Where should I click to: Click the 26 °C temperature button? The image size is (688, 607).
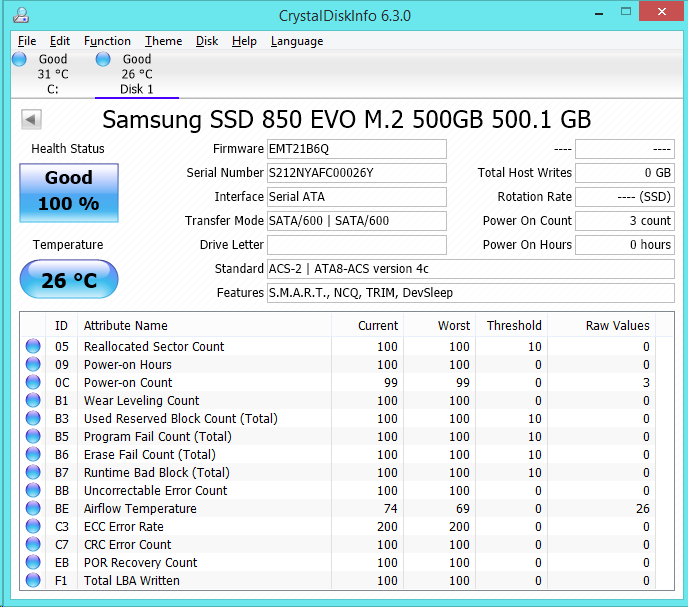pos(69,280)
